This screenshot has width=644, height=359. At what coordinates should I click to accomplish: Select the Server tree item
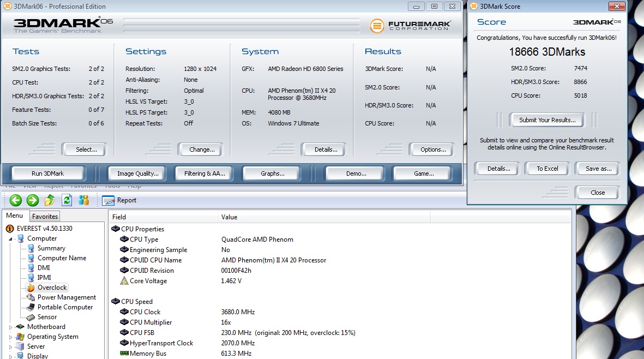pos(31,346)
